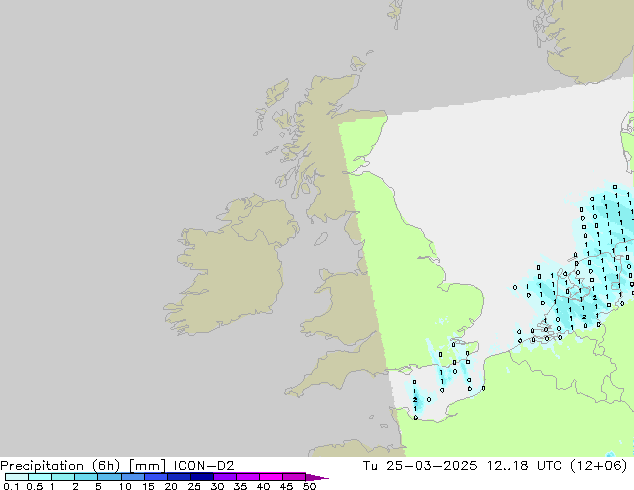This screenshot has height=490, width=634.
Task: Click the 0.5–1 mm legend color swatch
Action: 40,477
